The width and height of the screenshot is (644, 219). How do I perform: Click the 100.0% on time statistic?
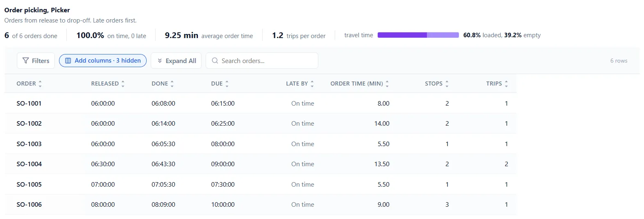pos(111,36)
